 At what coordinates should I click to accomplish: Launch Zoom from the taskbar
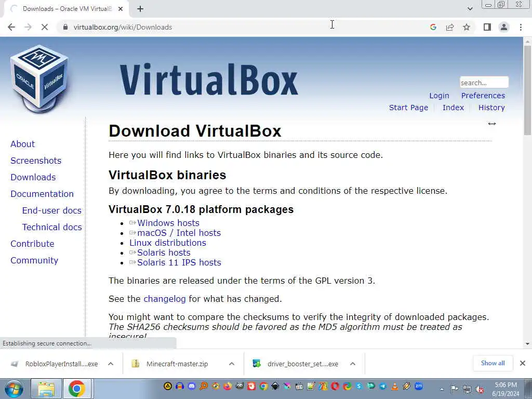419,386
